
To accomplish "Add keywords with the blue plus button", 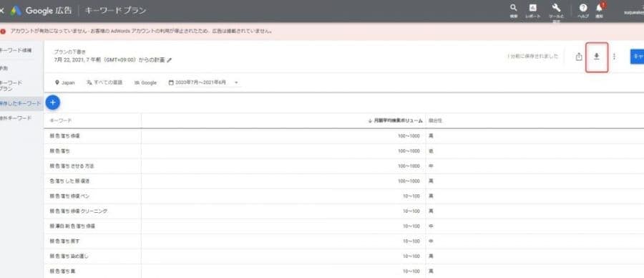I will (52, 102).
